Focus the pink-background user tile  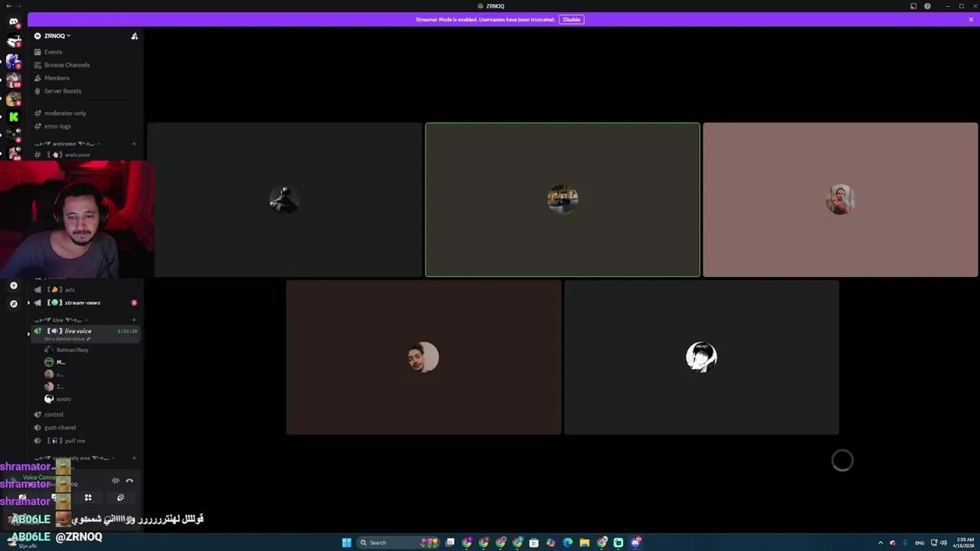tap(840, 200)
